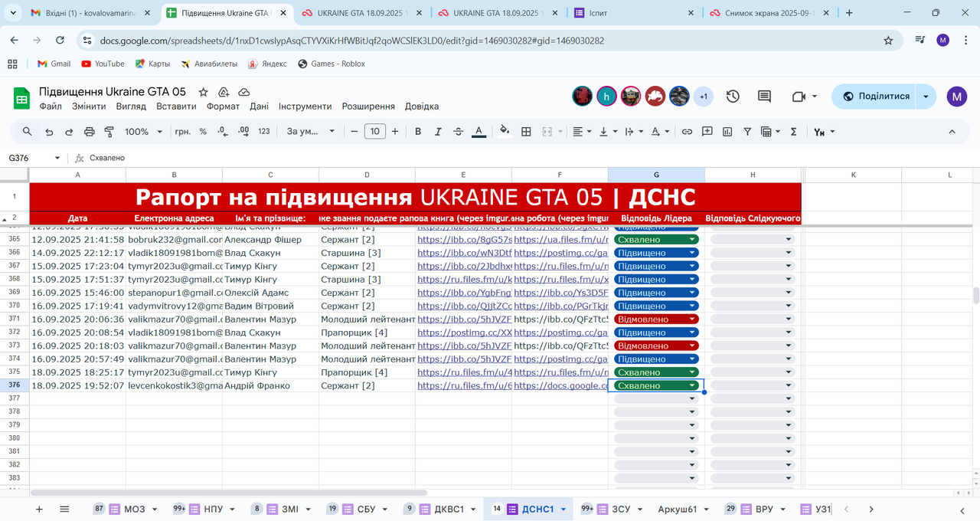
Task: Print the spreadsheet using printer icon
Action: point(89,132)
